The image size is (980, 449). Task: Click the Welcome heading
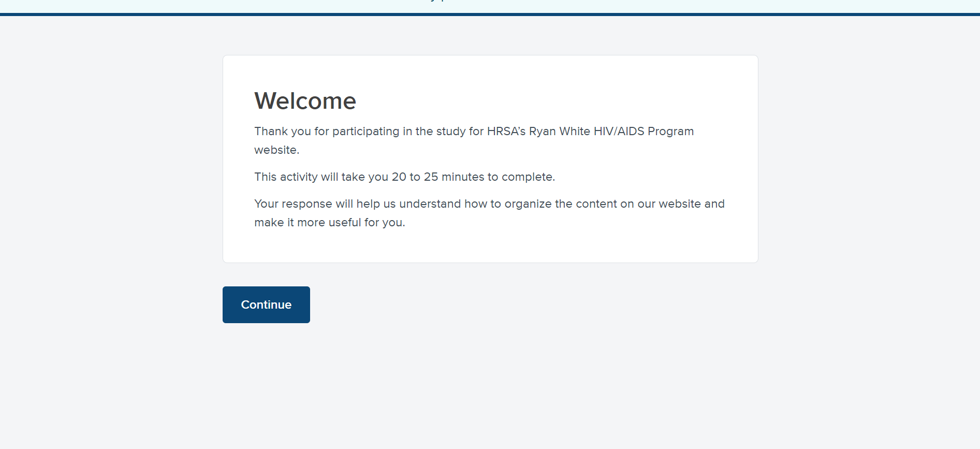pyautogui.click(x=305, y=101)
